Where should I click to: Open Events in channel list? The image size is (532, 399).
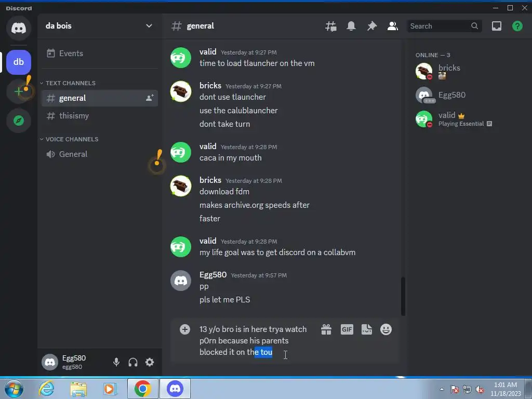99,54
